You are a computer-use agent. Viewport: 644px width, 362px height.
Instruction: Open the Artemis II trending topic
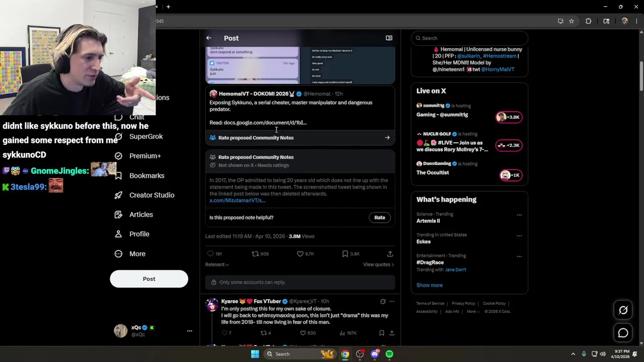click(428, 221)
